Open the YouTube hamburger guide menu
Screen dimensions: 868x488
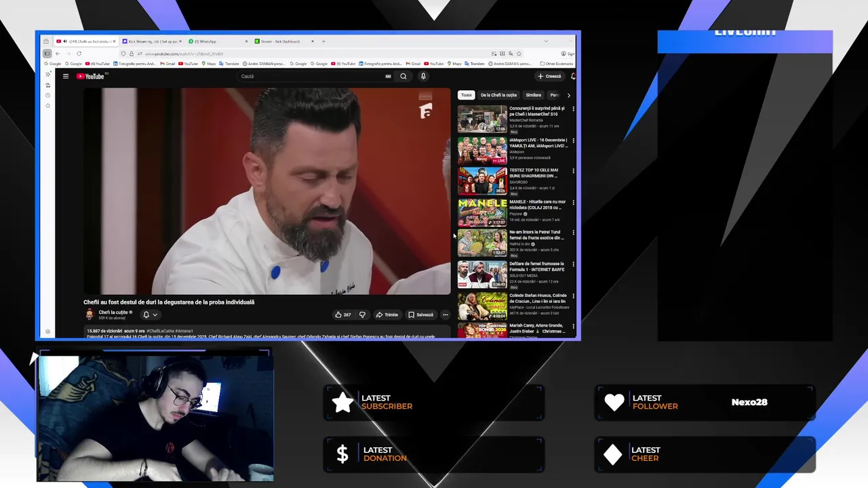(x=66, y=77)
